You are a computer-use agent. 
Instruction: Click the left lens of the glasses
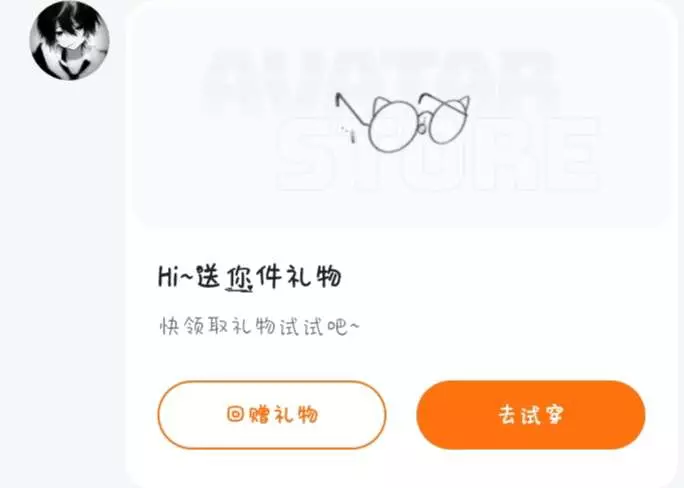(393, 126)
